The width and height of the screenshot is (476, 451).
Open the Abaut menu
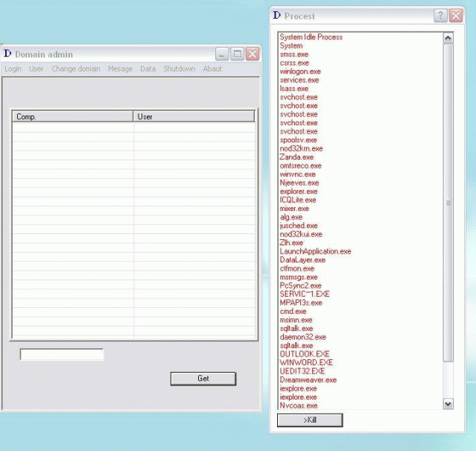point(212,69)
